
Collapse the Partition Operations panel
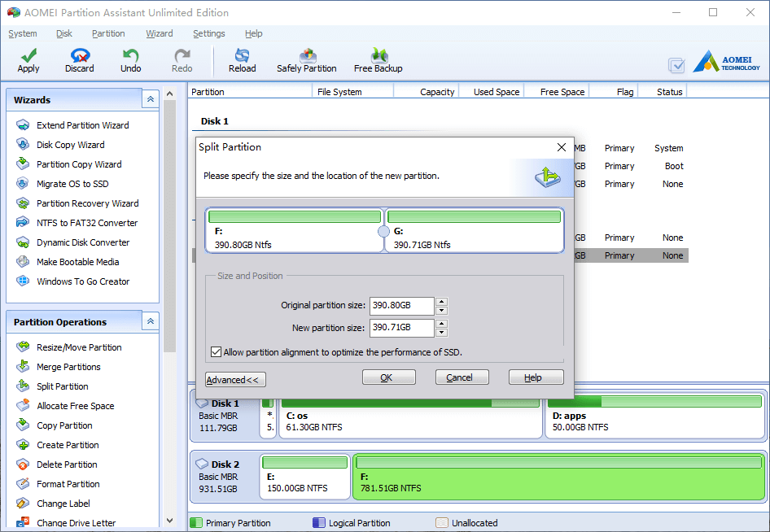point(151,321)
